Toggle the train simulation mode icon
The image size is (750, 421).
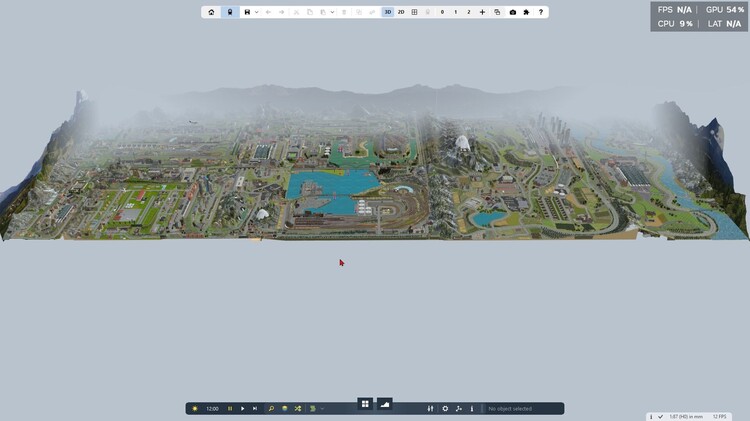point(230,12)
